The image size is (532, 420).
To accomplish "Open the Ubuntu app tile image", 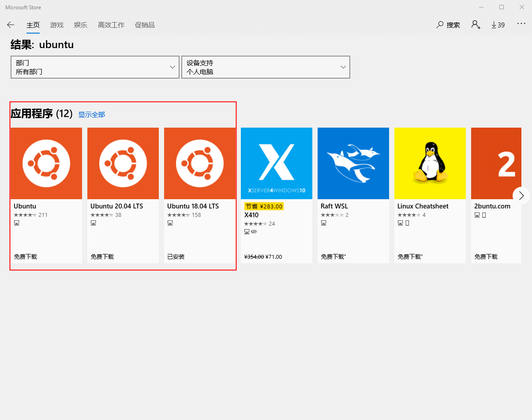I will pyautogui.click(x=46, y=163).
